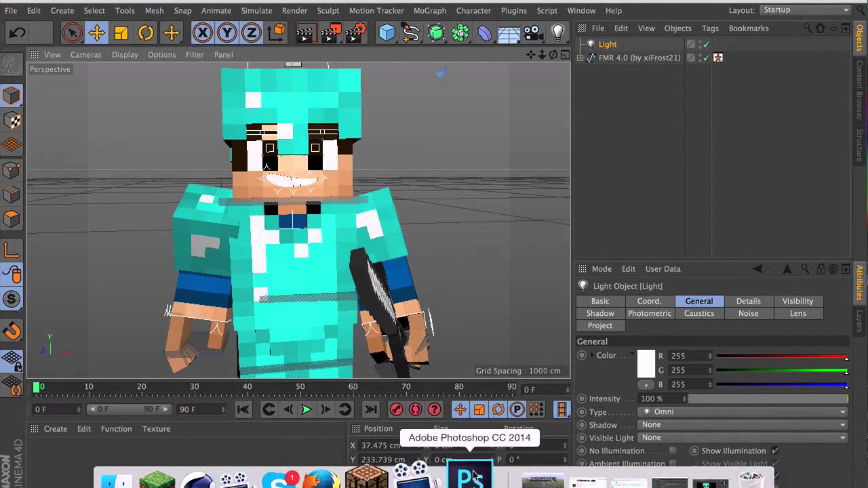The image size is (868, 488).
Task: Go to start of timeline
Action: (243, 409)
